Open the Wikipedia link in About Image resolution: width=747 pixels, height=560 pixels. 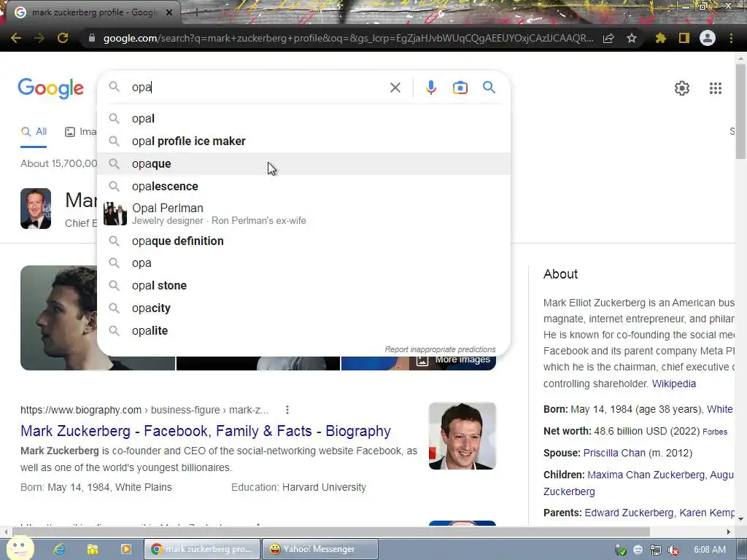click(673, 384)
